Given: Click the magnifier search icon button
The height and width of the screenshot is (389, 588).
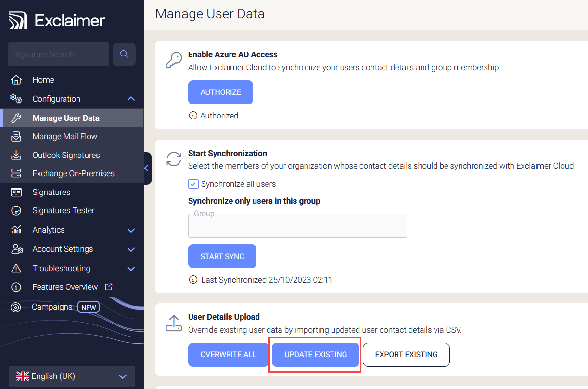Looking at the screenshot, I should [x=124, y=54].
